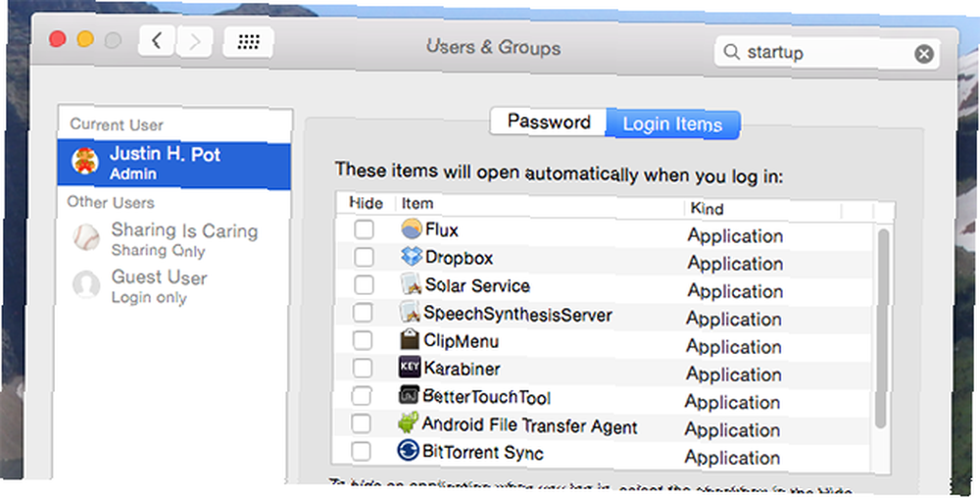Click Justin H. Pot's avatar picture
The width and height of the screenshot is (980, 498).
point(85,161)
